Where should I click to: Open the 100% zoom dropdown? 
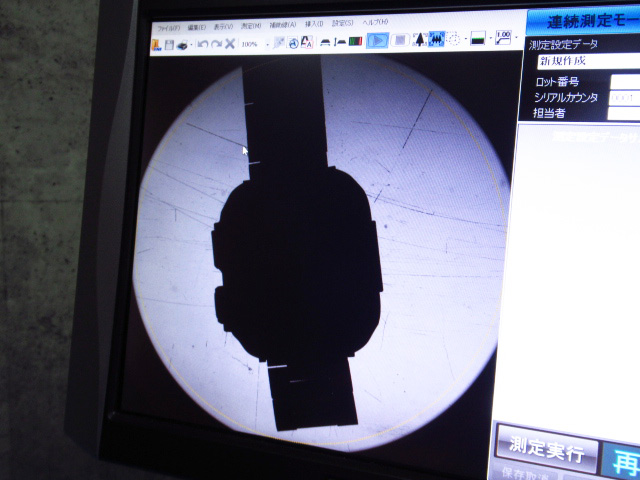267,43
